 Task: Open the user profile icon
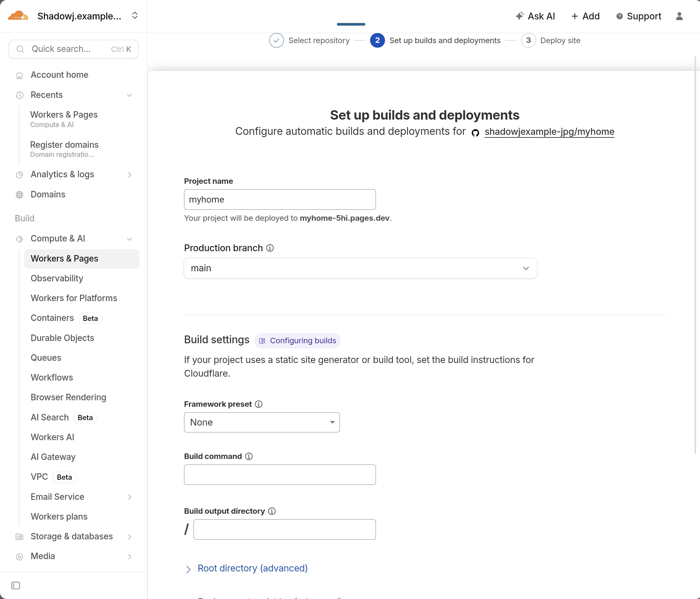click(x=679, y=16)
